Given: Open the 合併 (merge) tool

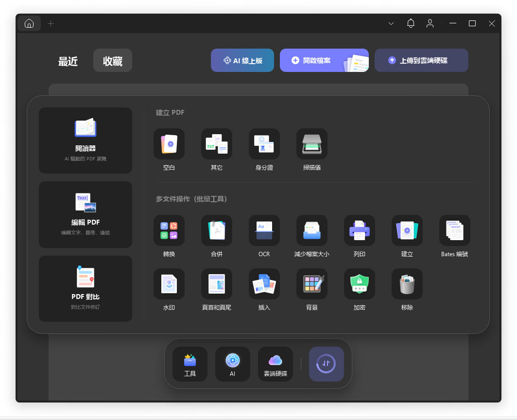Looking at the screenshot, I should point(216,230).
